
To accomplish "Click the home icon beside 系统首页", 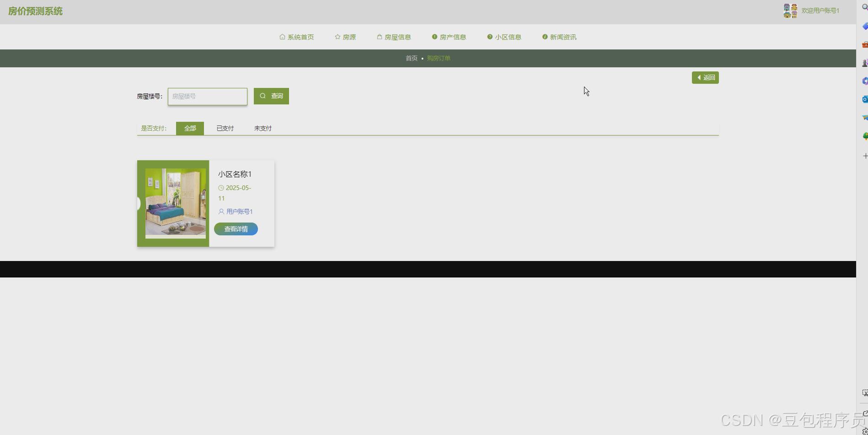I will [x=282, y=37].
